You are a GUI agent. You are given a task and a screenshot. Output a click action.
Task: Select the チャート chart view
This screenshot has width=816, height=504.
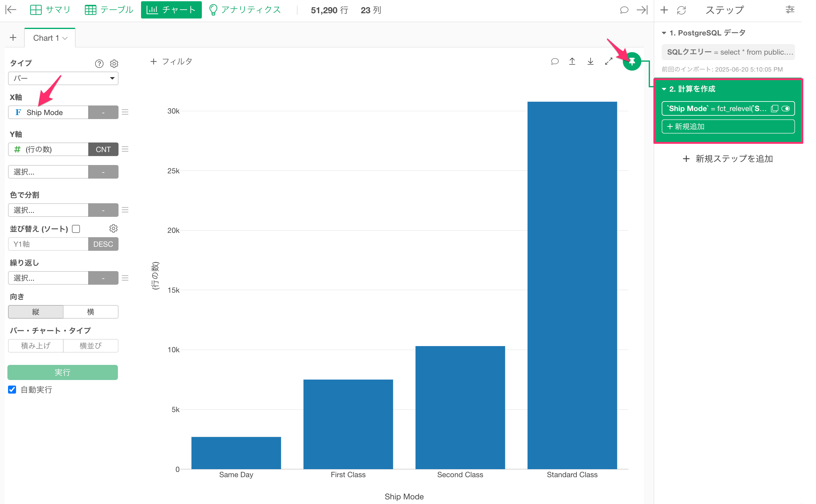[x=171, y=10]
